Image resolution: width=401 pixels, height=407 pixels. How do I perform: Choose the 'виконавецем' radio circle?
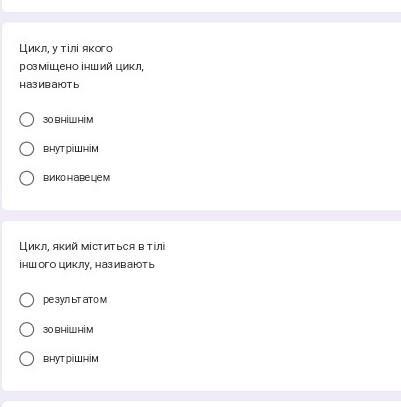(27, 178)
